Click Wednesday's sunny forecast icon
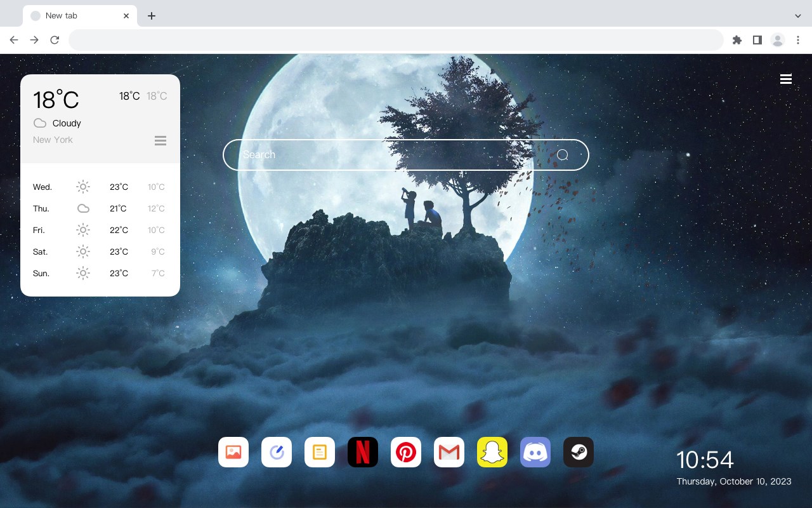The height and width of the screenshot is (508, 812). pyautogui.click(x=83, y=187)
